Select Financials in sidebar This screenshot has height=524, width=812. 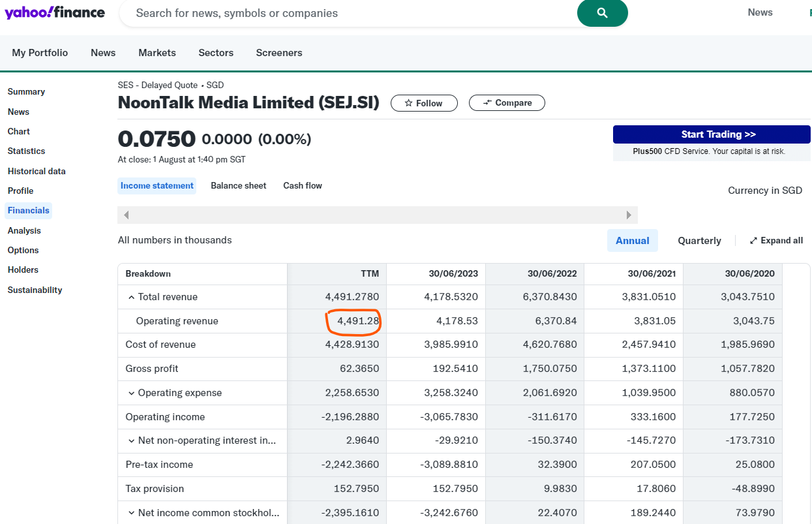point(29,210)
